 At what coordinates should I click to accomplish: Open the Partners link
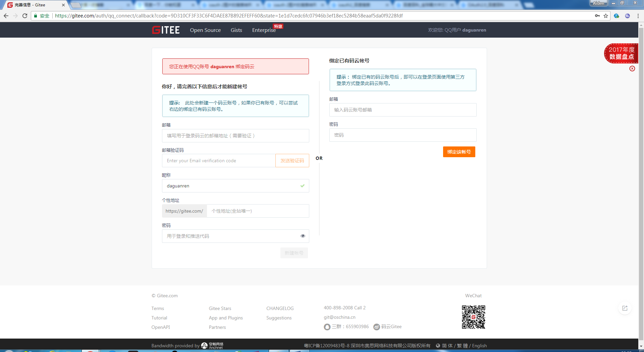217,327
